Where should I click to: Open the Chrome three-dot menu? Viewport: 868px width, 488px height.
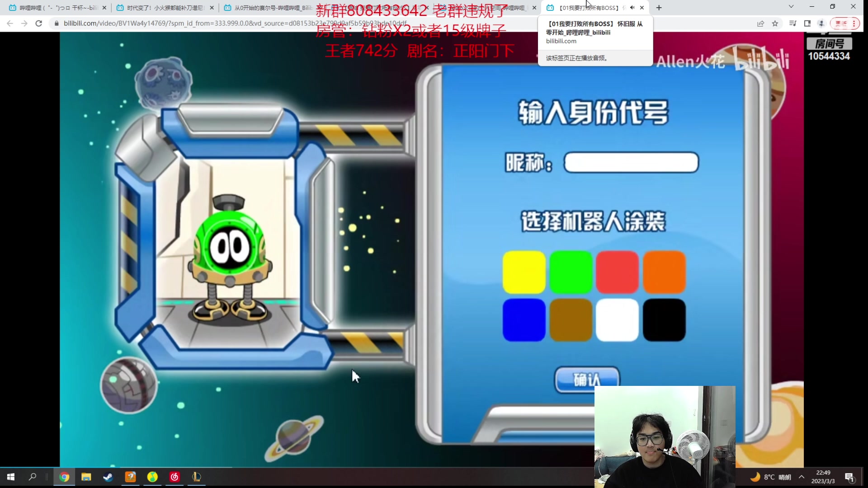tap(854, 23)
